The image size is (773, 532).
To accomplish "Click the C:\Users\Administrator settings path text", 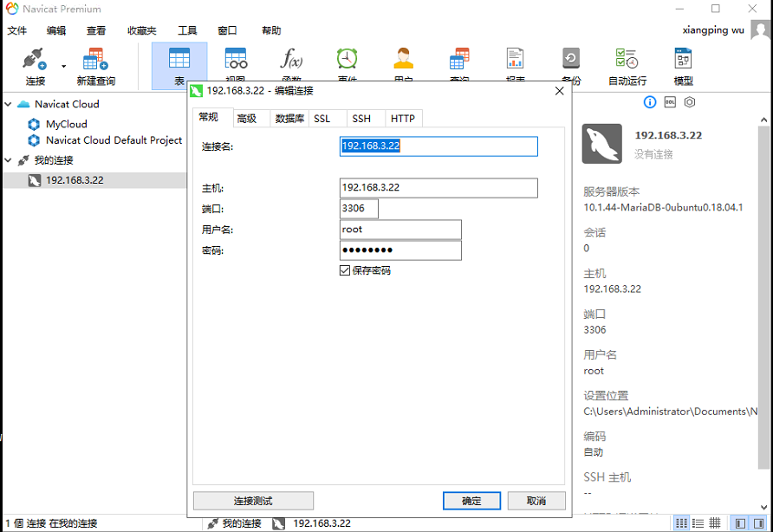I will (x=671, y=412).
